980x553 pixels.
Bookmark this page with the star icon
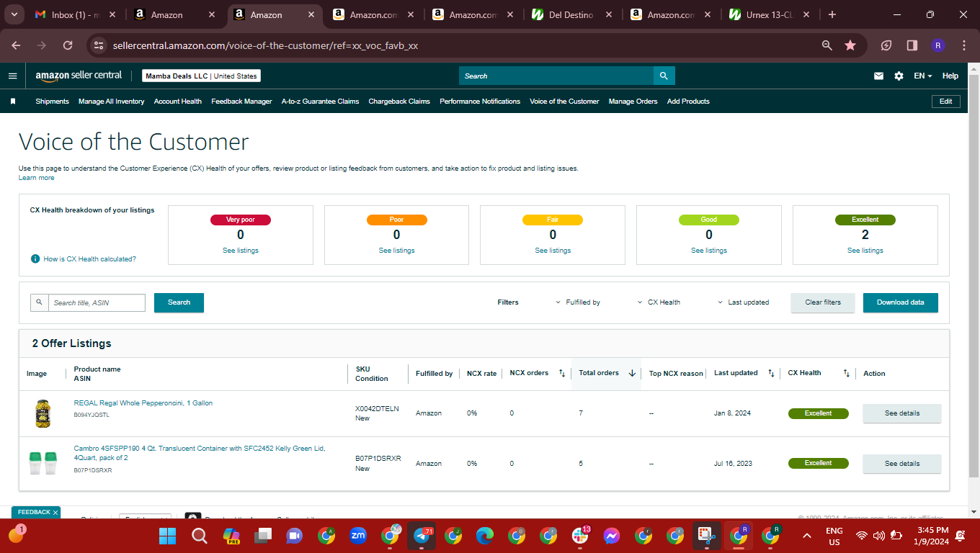(x=850, y=45)
